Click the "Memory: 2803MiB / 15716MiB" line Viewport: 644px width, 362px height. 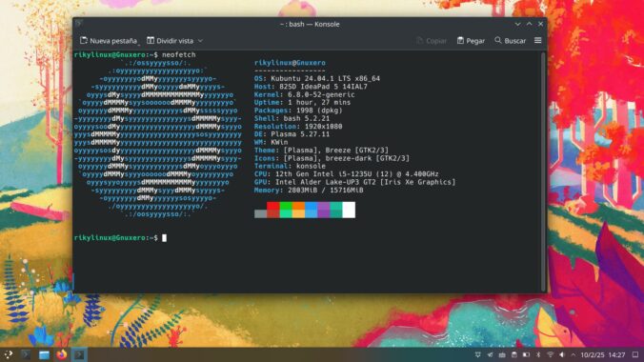[x=309, y=191]
